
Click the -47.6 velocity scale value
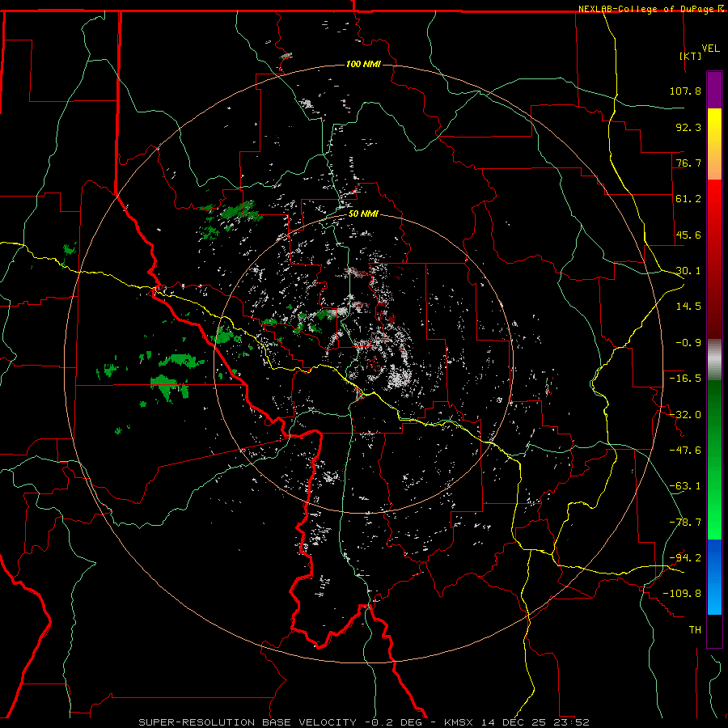[x=685, y=451]
